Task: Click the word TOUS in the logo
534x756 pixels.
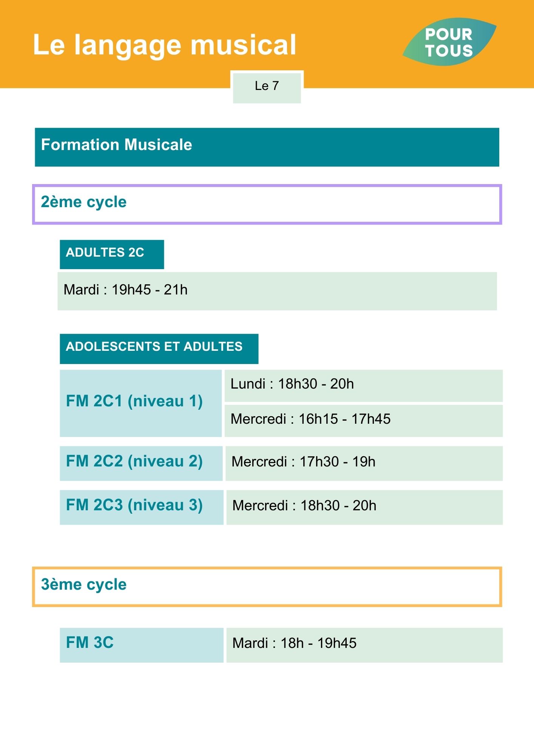Action: click(449, 51)
